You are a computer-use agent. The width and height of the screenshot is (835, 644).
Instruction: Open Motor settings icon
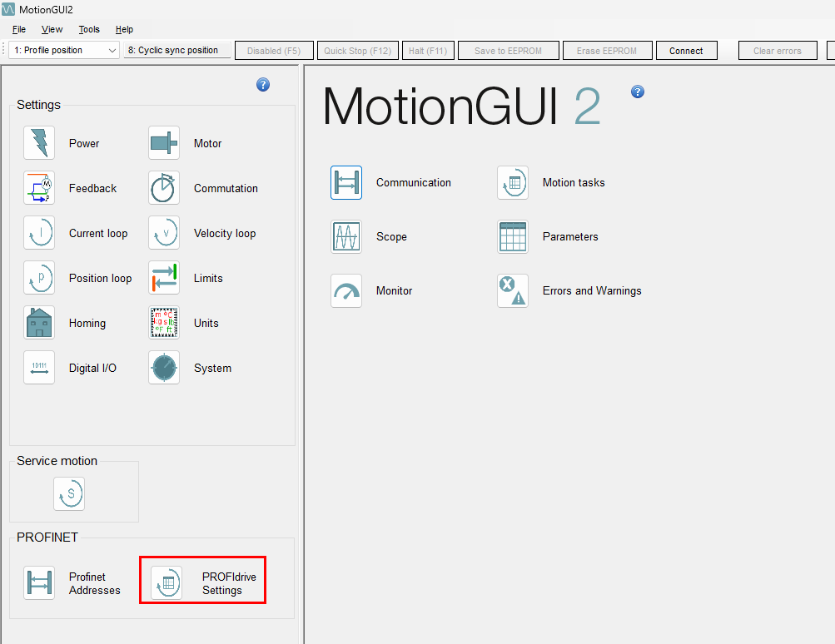164,142
